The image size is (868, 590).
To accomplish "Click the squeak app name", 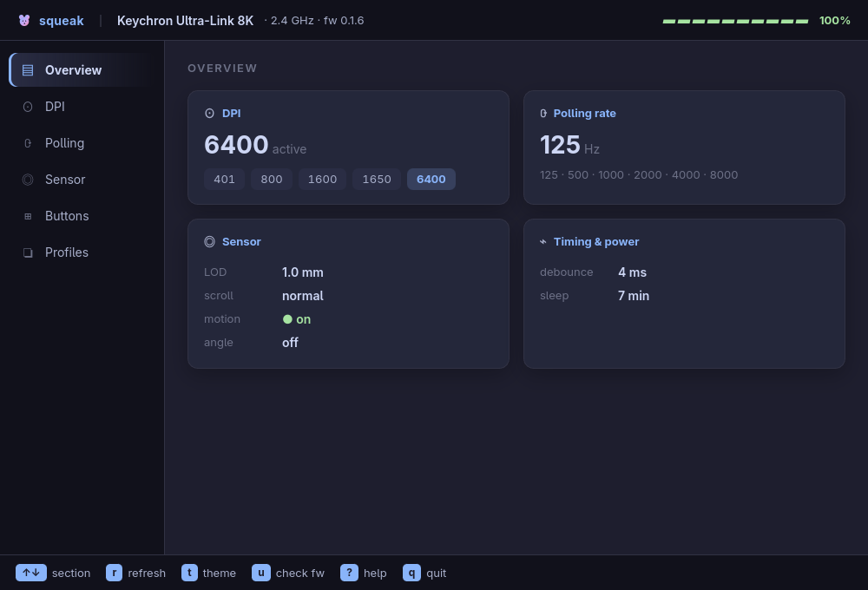I will click(62, 21).
